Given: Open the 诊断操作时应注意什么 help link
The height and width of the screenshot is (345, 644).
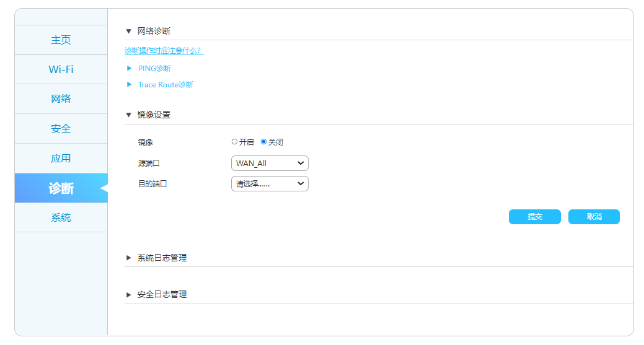Looking at the screenshot, I should 164,50.
